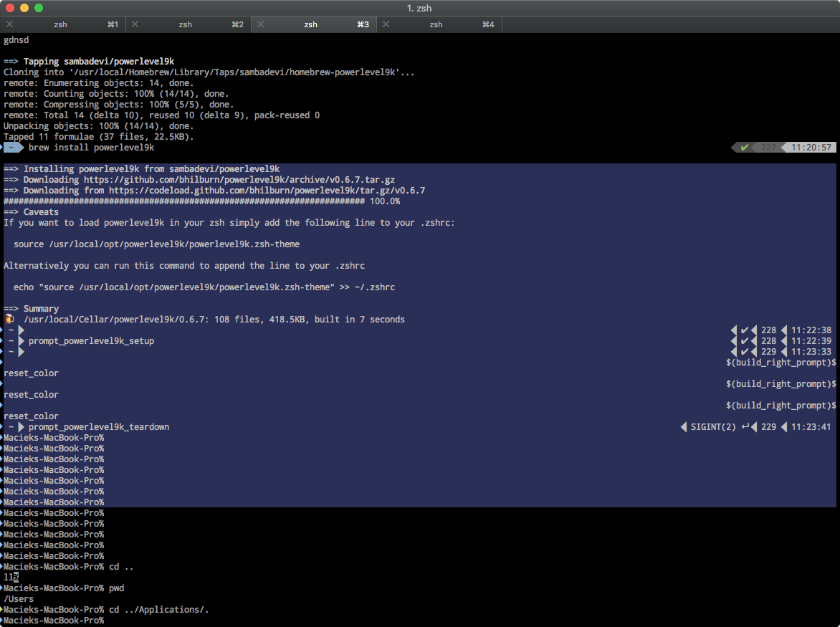The height and width of the screenshot is (627, 840).
Task: Close the ⌘2 zsh tab
Action: pos(135,24)
